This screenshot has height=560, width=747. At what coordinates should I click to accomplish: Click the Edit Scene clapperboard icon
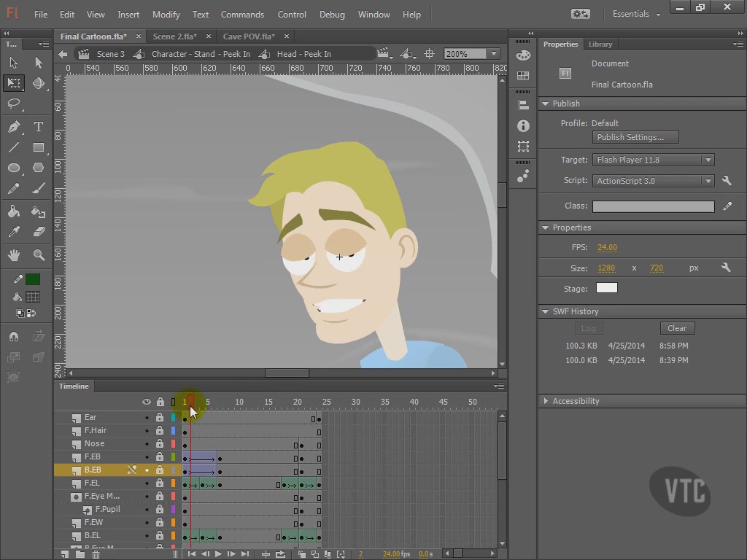pos(384,54)
